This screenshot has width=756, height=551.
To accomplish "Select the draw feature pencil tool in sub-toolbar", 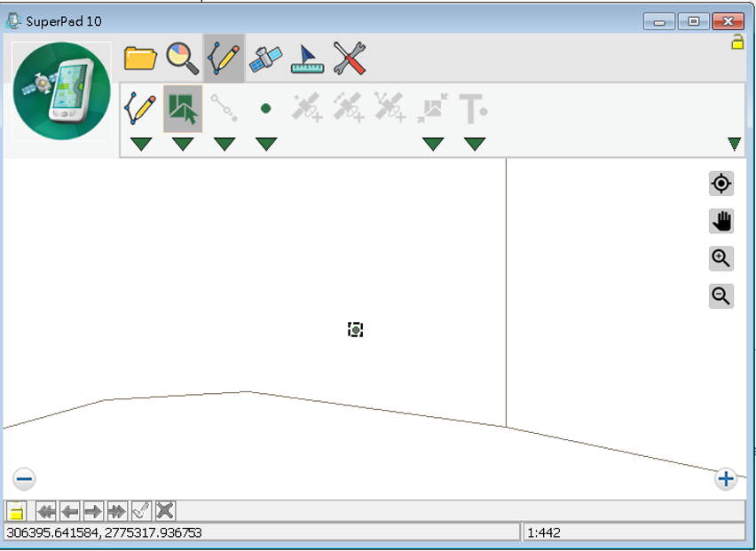I will pyautogui.click(x=140, y=108).
